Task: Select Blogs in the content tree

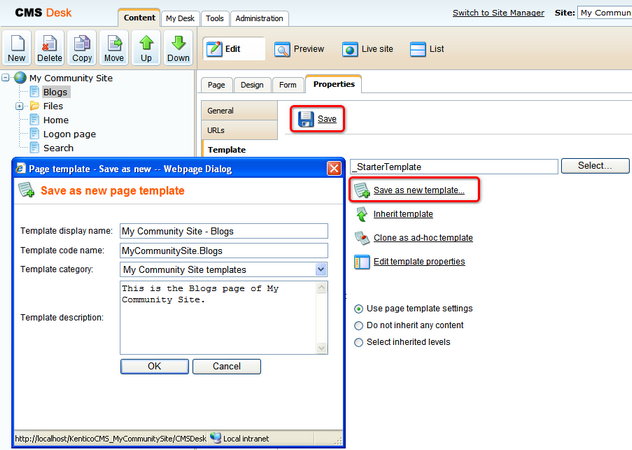Action: pos(55,92)
